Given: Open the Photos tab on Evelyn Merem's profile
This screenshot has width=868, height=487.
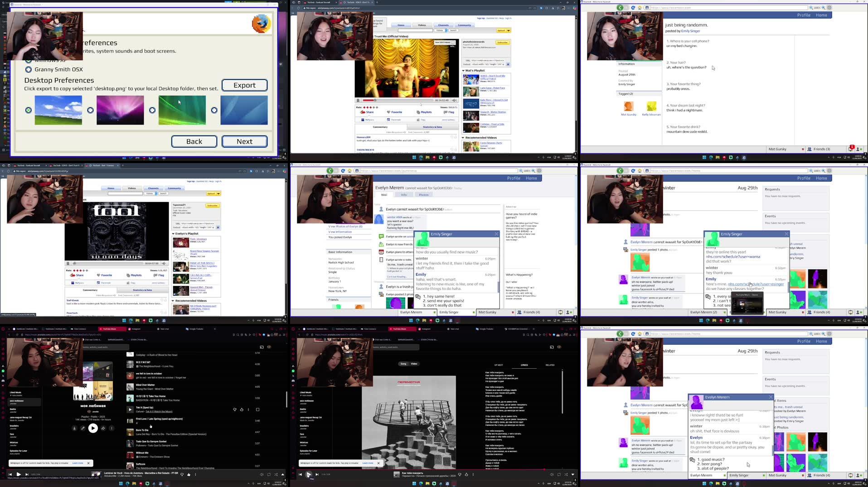Looking at the screenshot, I should [424, 195].
